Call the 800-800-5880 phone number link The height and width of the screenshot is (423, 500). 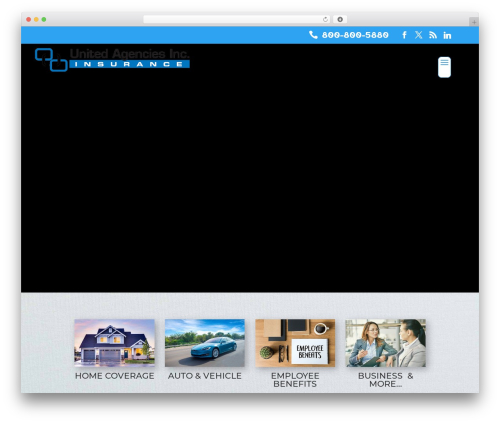point(355,35)
